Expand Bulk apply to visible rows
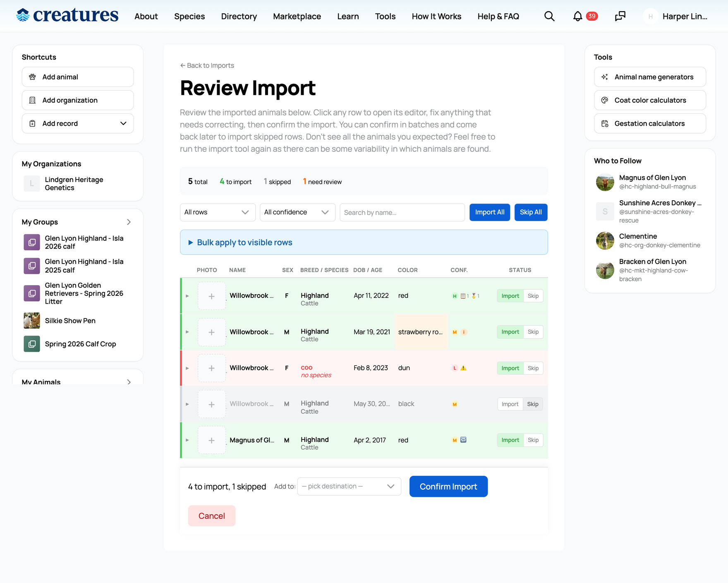The width and height of the screenshot is (728, 583). (x=364, y=242)
